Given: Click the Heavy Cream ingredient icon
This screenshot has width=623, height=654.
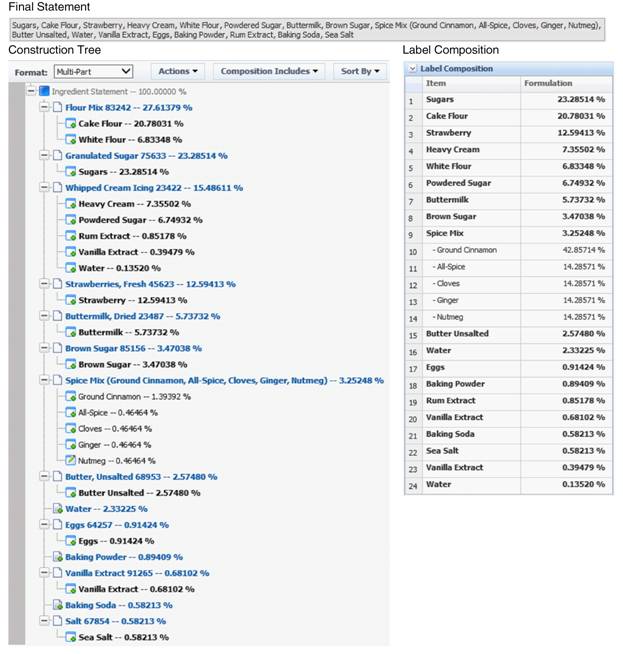Looking at the screenshot, I should tap(70, 204).
